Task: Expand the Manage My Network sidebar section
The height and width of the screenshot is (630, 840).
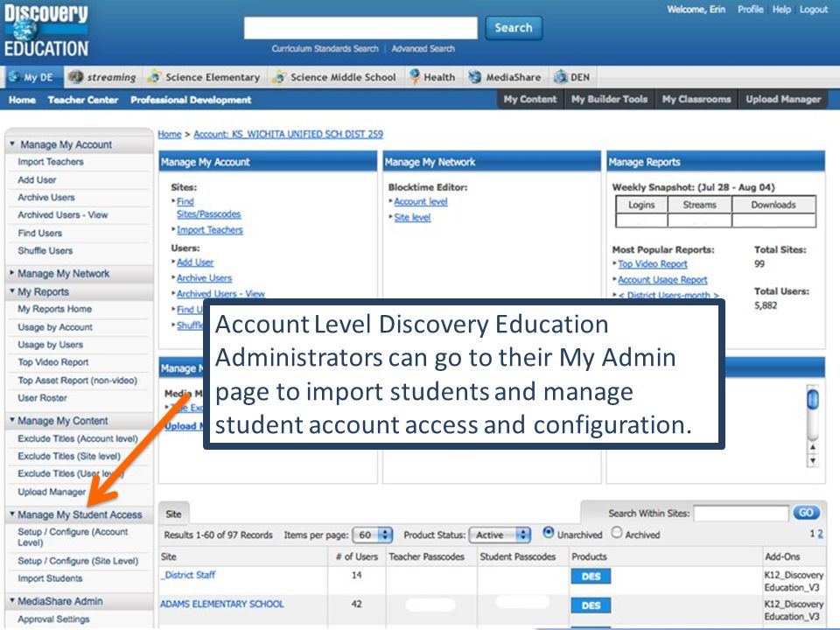Action: tap(11, 273)
